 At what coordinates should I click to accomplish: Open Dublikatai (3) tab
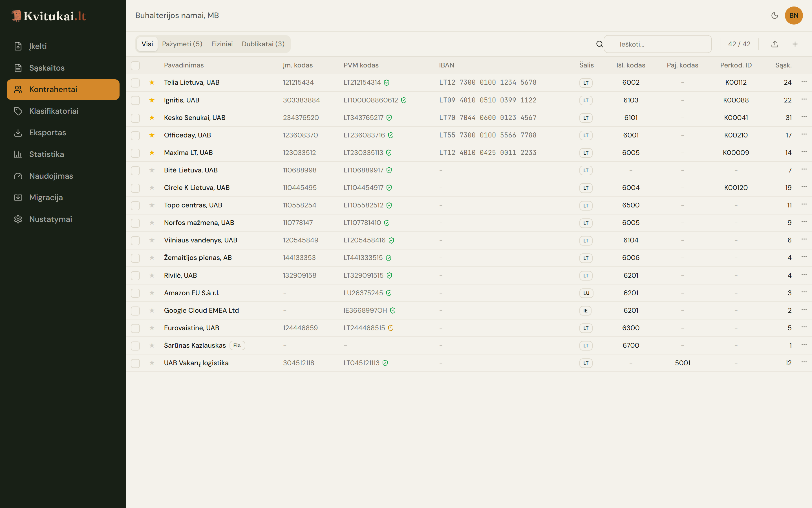263,44
